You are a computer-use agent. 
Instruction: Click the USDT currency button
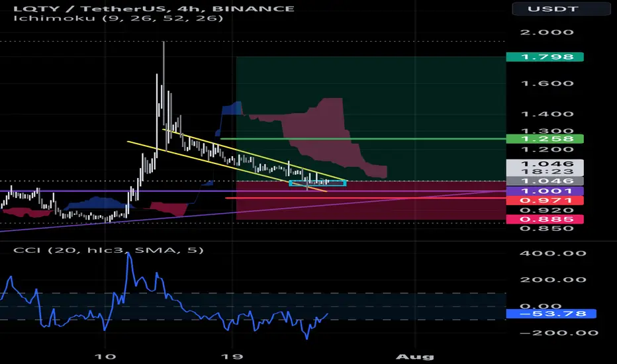pos(561,9)
